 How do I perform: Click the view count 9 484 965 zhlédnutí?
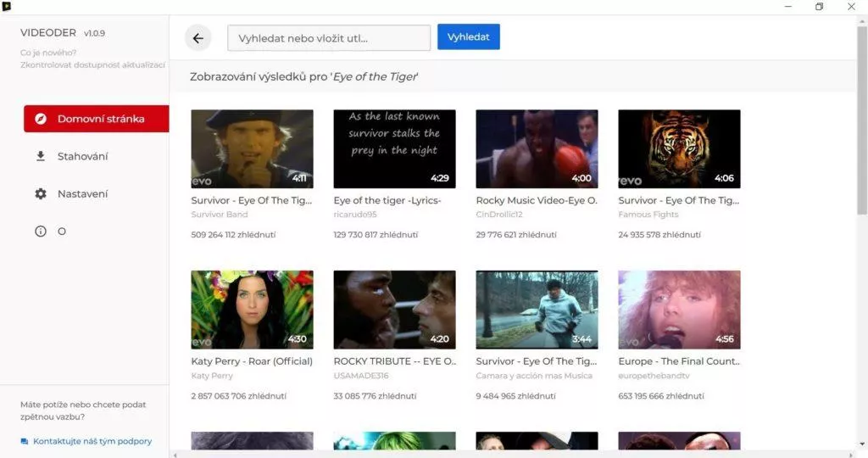tap(515, 396)
